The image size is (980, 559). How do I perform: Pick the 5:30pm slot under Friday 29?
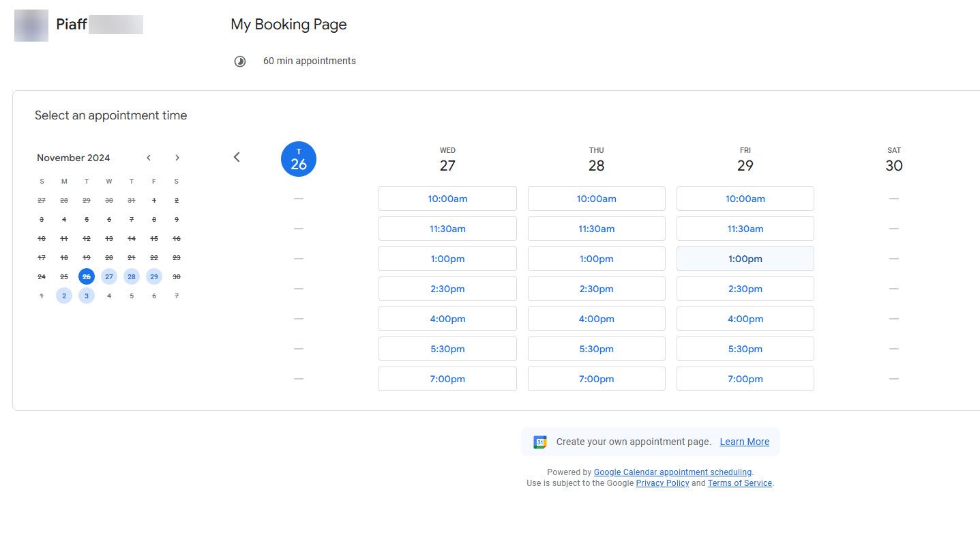pyautogui.click(x=745, y=349)
